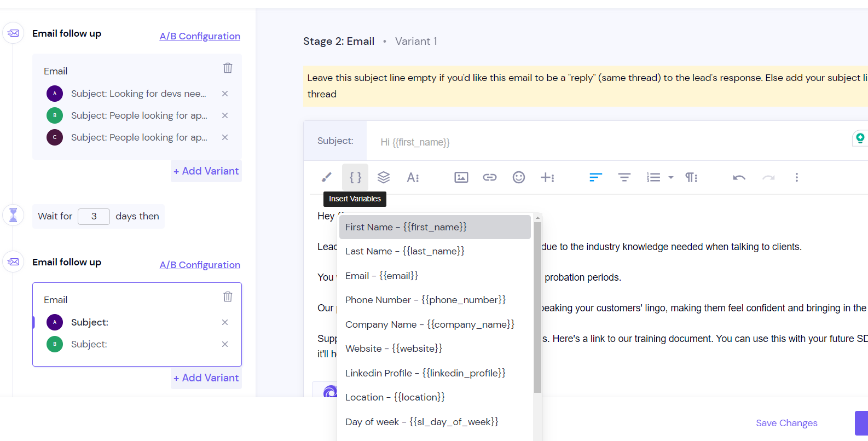Click the variables list scrollbar thumb
Viewport: 868px width, 441px height.
point(537,307)
